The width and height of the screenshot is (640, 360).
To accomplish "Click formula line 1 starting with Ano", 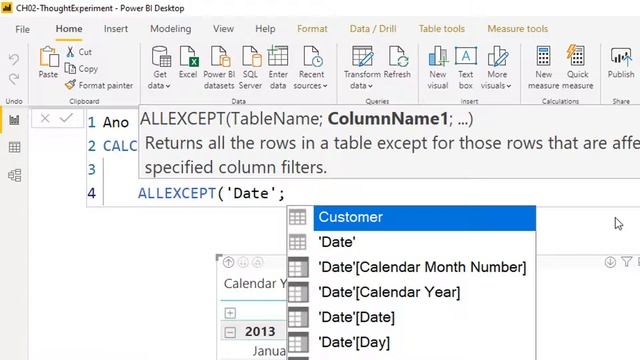I will click(x=116, y=122).
